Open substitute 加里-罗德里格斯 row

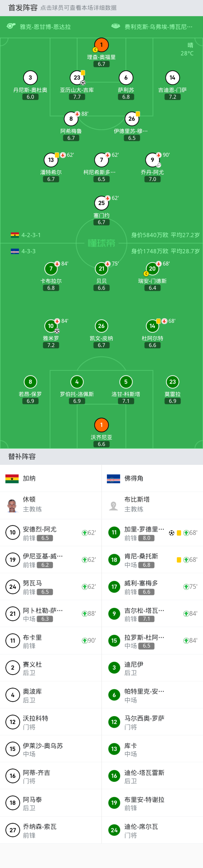coord(152,533)
